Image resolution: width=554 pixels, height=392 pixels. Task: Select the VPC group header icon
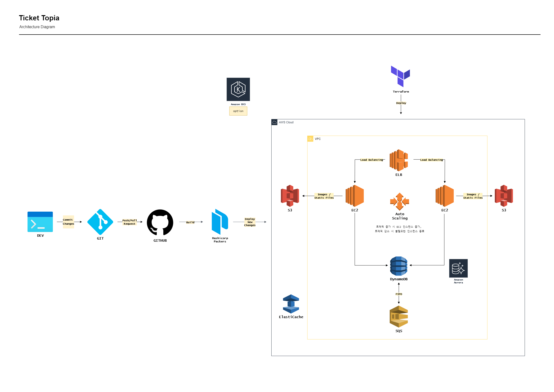click(310, 139)
